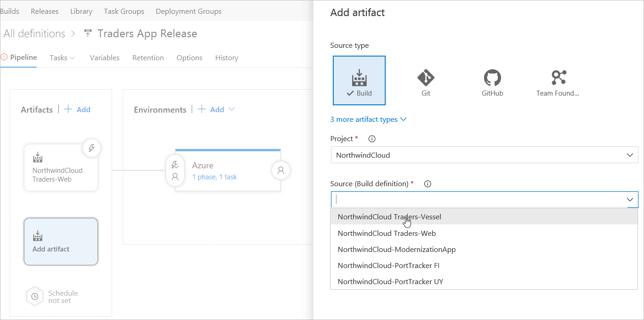
Task: Switch to the Variables tab
Action: click(105, 58)
